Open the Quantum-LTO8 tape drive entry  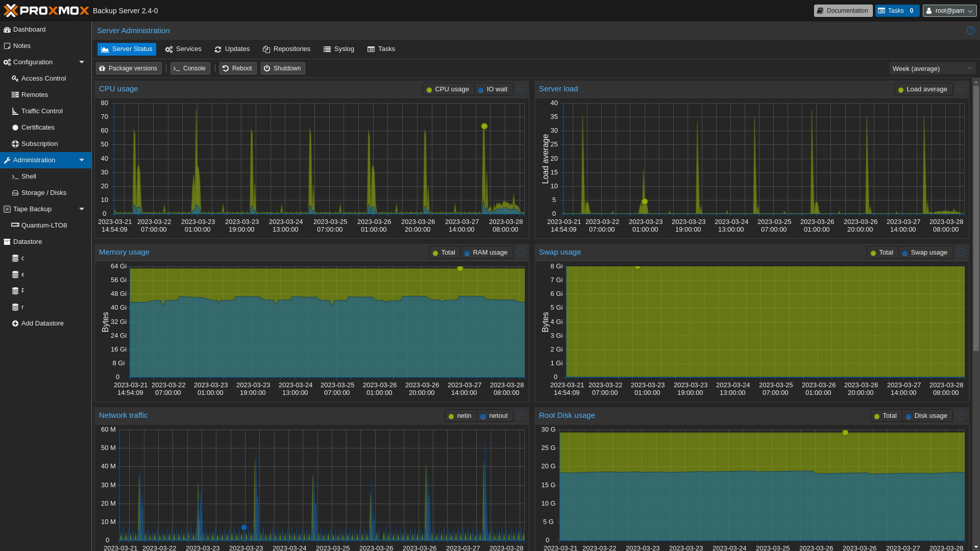tap(44, 226)
